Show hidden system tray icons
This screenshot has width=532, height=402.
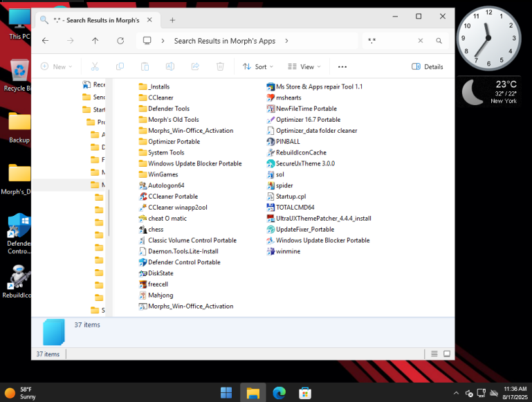point(456,393)
